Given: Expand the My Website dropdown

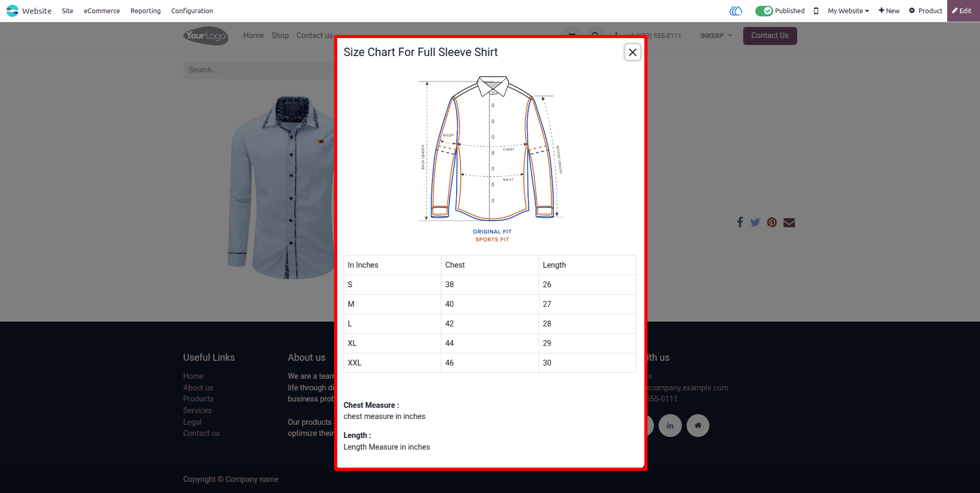Looking at the screenshot, I should [x=848, y=11].
